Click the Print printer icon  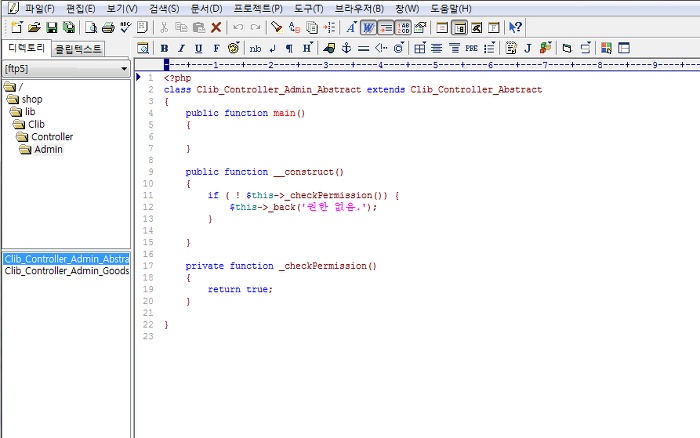pos(108,27)
